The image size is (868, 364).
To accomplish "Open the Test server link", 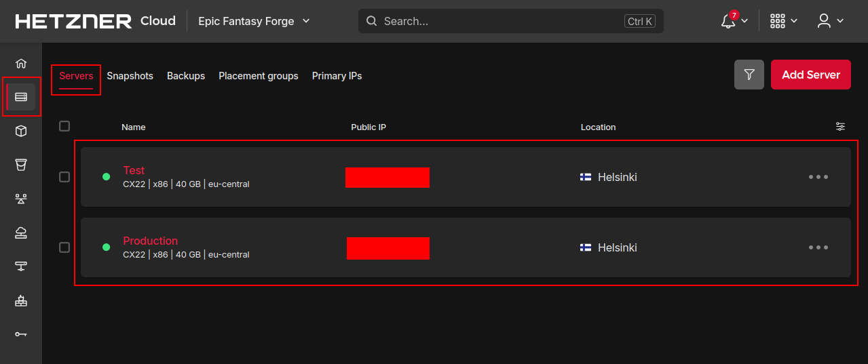I will [x=134, y=170].
